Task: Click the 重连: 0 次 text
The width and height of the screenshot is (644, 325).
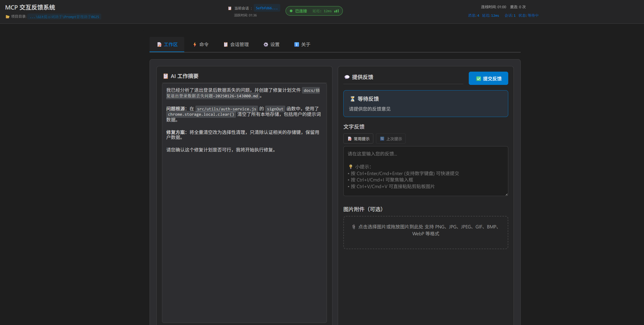Action: coord(518,7)
